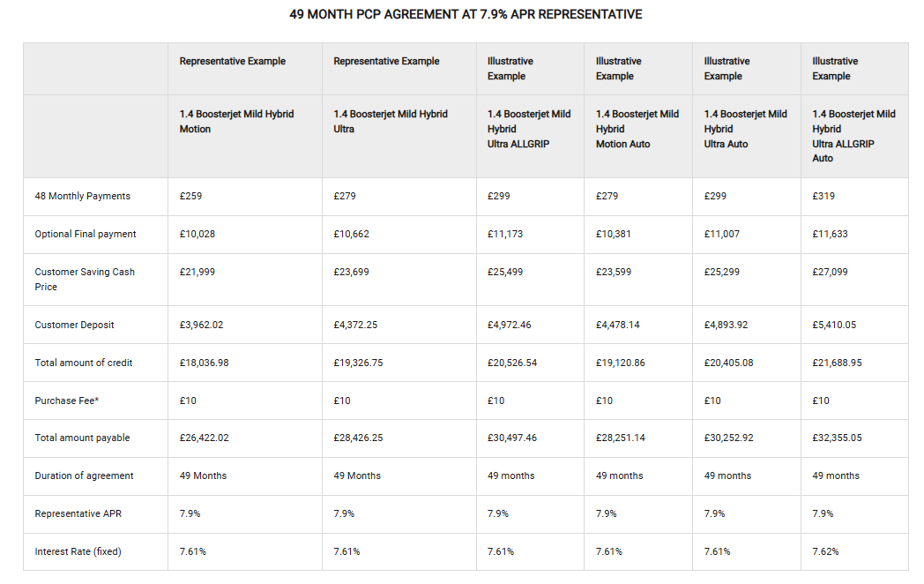Click the 48 Monthly Payments row label
The width and height of the screenshot is (924, 584).
pos(83,196)
